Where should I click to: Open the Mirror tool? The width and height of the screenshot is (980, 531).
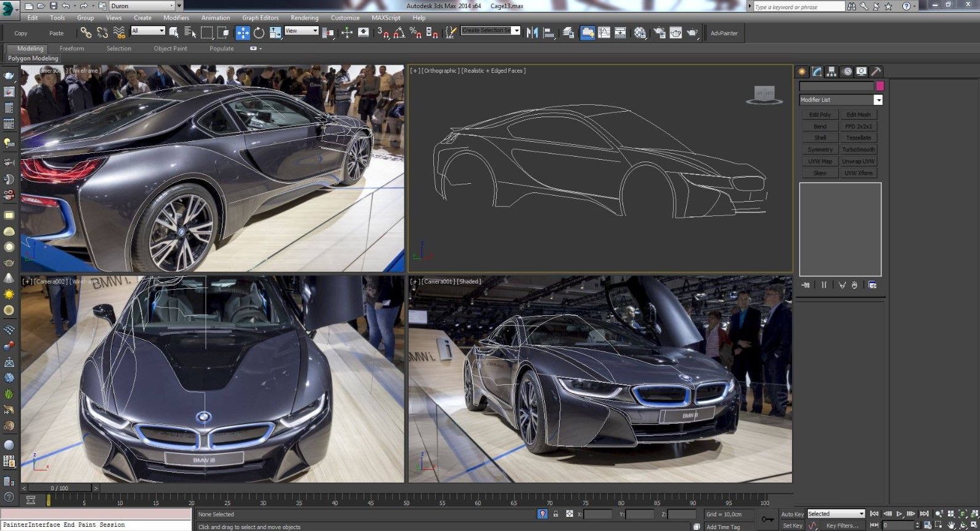[x=533, y=33]
